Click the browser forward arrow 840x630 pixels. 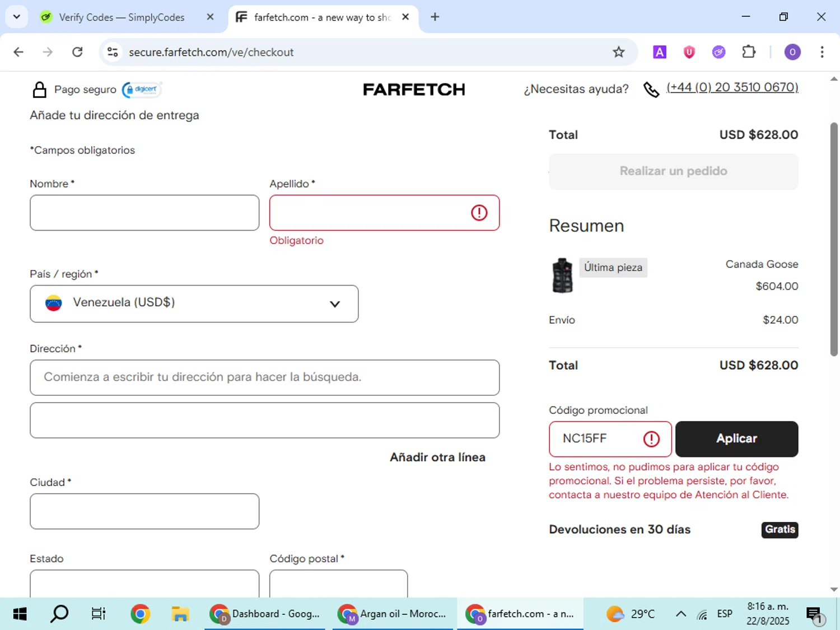click(x=48, y=52)
